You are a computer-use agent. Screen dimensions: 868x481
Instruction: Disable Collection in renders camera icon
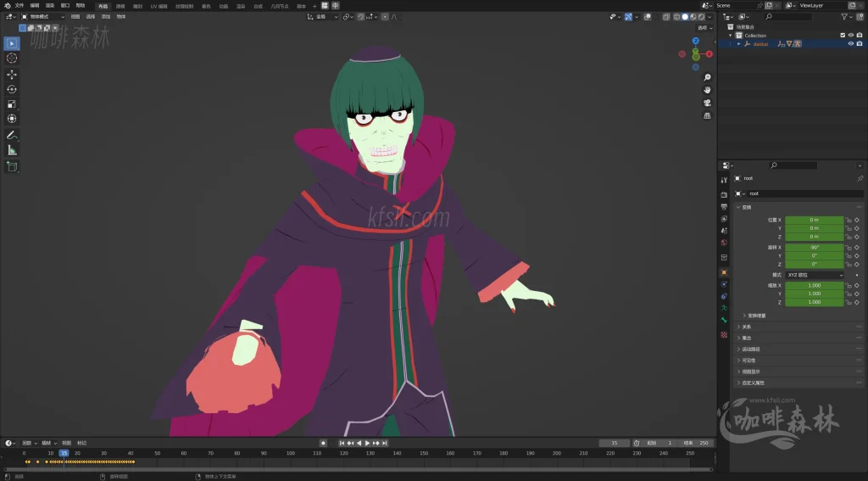(860, 36)
